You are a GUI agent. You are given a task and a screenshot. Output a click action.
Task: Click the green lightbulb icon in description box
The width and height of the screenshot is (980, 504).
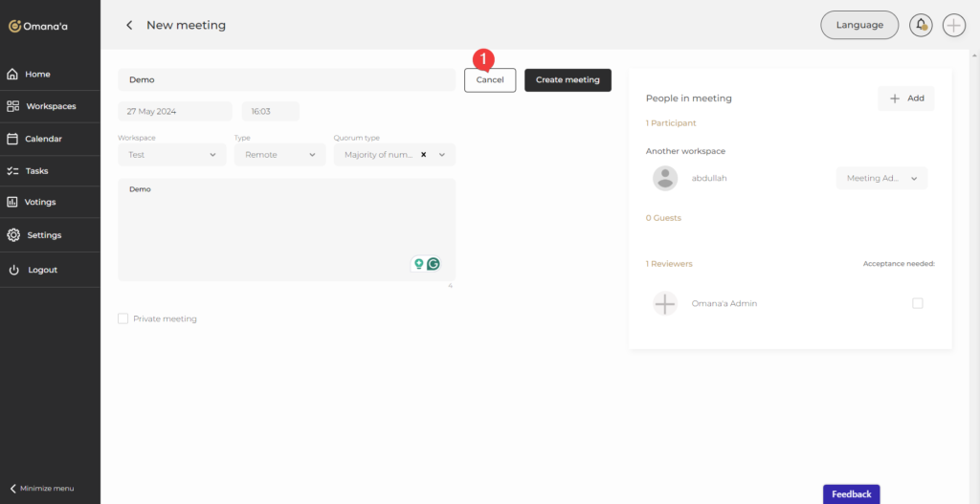(418, 264)
